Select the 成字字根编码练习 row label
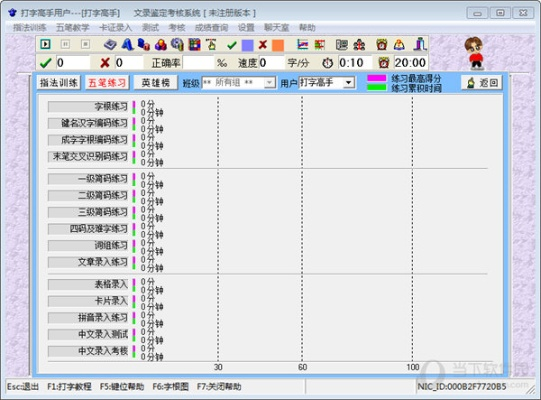Screen dimensions: 541x400 [88, 140]
